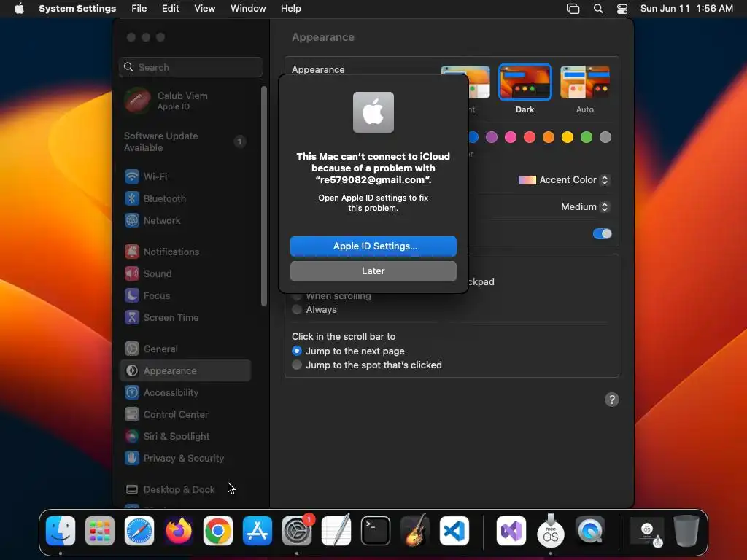Click the help question mark button
This screenshot has height=560, width=747.
[612, 400]
